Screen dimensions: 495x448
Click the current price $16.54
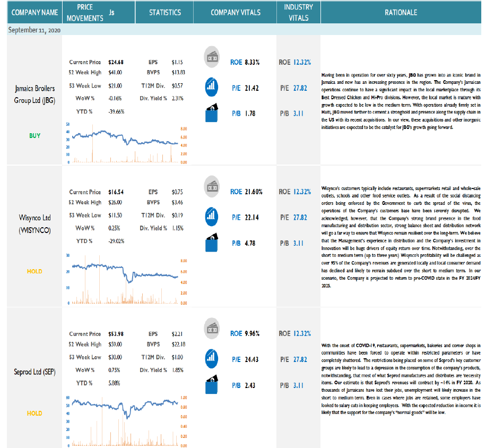point(116,192)
